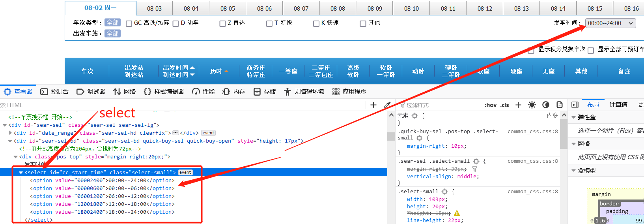Select date tab 08-12

pos(484,8)
